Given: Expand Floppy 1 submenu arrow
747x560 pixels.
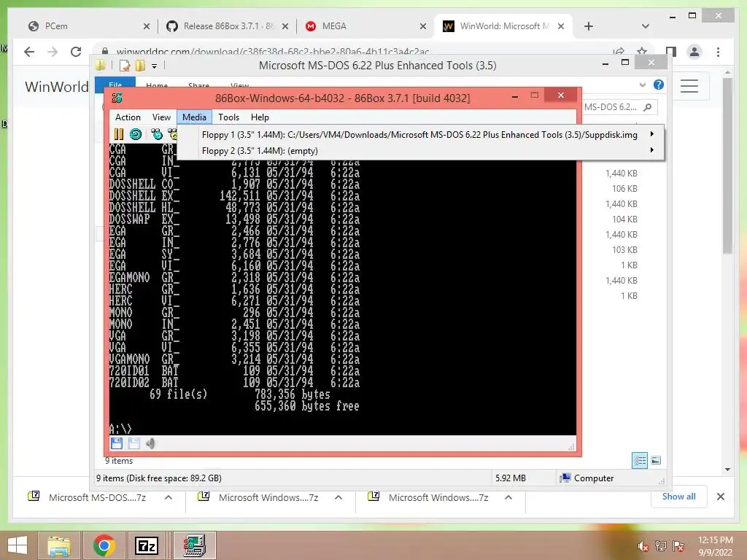Looking at the screenshot, I should (651, 134).
